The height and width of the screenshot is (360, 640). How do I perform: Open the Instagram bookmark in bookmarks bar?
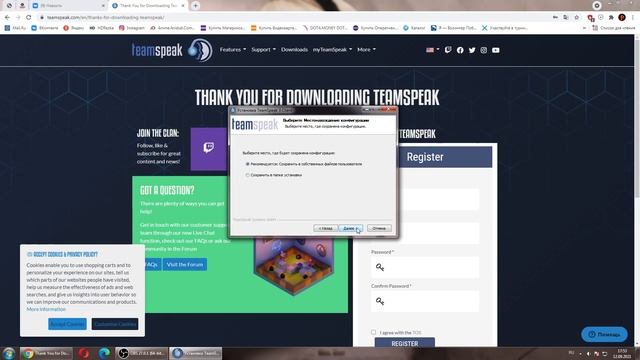(132, 28)
